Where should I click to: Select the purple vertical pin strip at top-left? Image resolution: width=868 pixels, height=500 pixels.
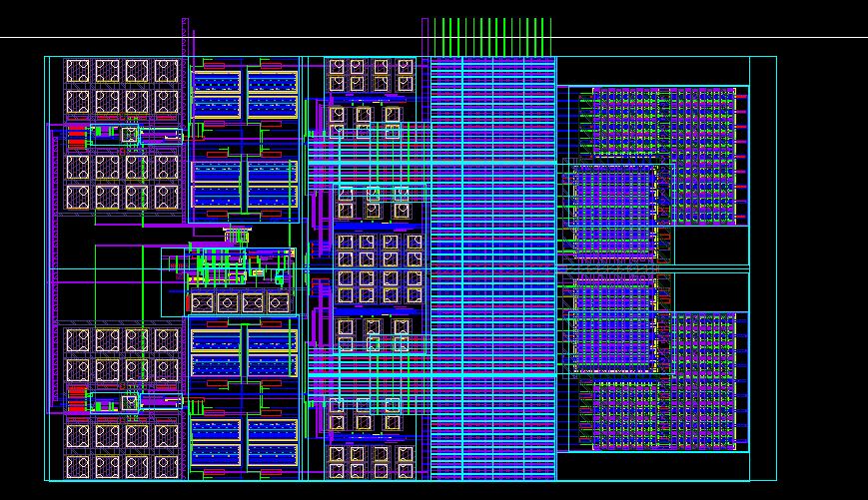click(185, 38)
